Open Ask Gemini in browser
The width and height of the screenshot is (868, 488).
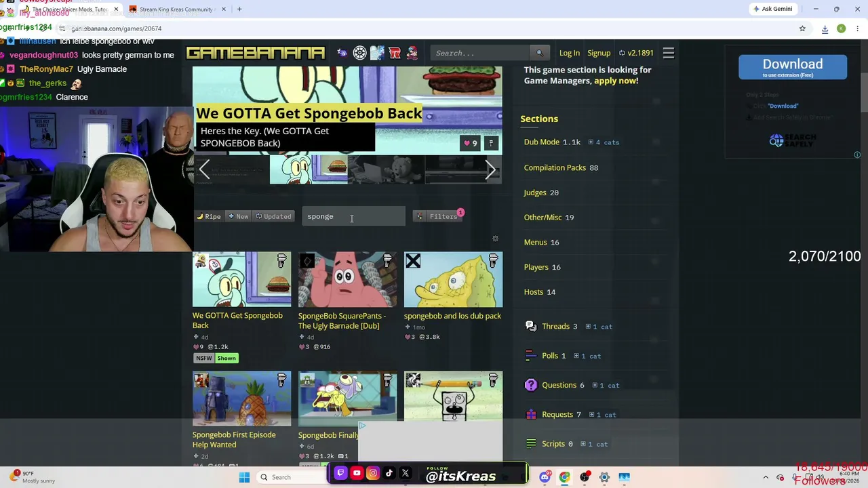point(773,9)
